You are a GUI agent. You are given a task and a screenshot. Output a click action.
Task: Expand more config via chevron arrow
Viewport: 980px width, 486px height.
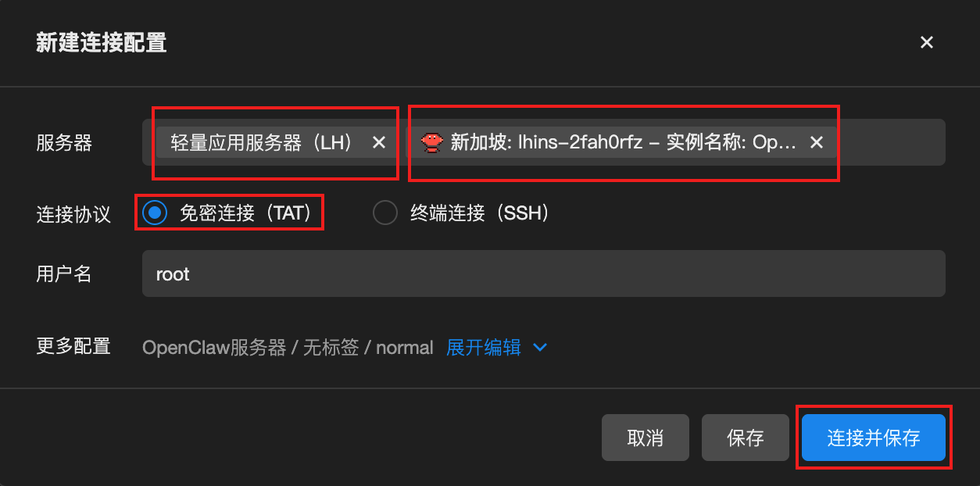point(539,347)
